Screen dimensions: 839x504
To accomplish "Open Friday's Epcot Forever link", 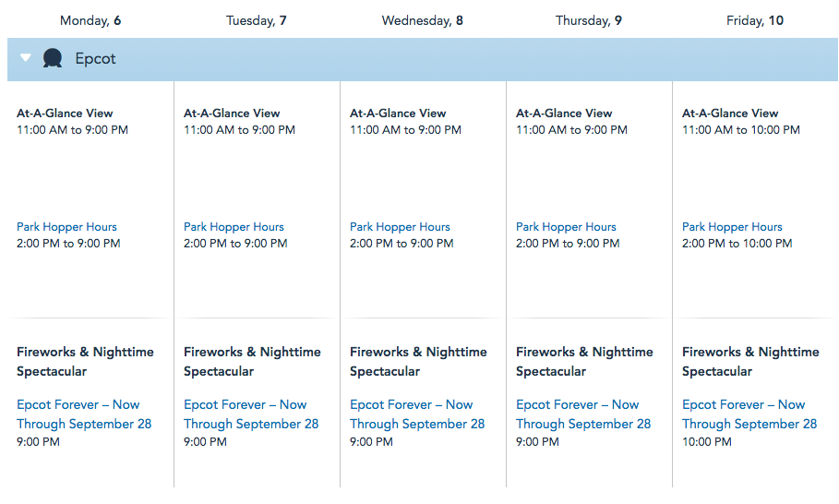I will (x=749, y=414).
